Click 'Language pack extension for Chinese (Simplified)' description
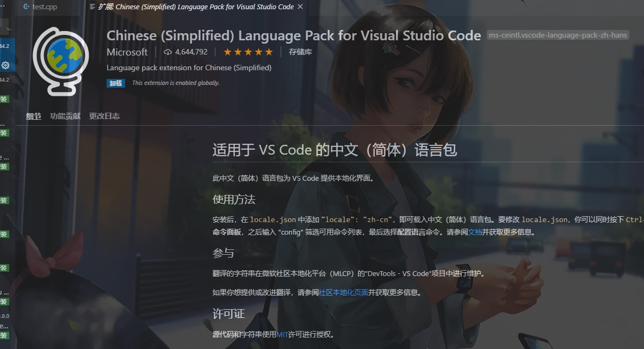 point(189,68)
